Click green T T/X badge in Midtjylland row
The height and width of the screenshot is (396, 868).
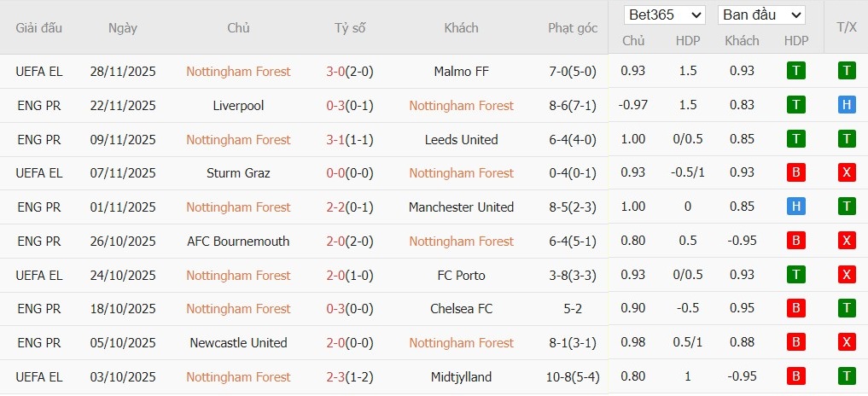pos(847,377)
